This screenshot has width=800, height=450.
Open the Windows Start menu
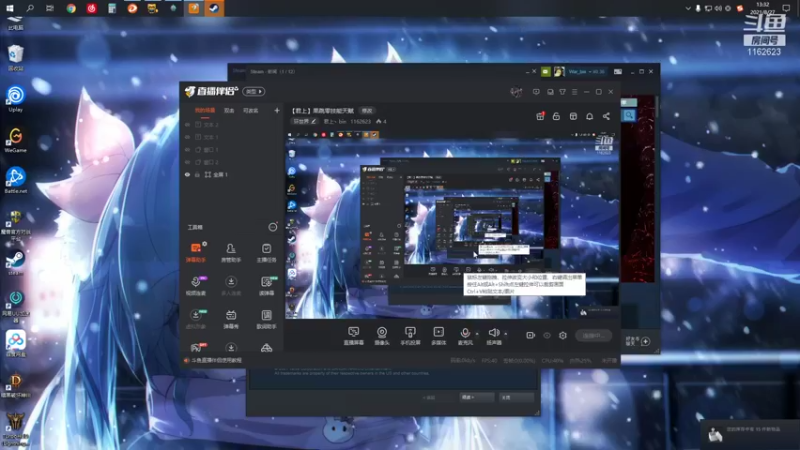point(9,8)
